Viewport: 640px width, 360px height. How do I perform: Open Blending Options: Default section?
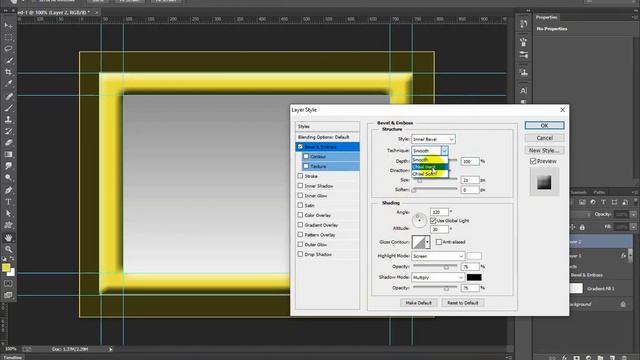327,137
